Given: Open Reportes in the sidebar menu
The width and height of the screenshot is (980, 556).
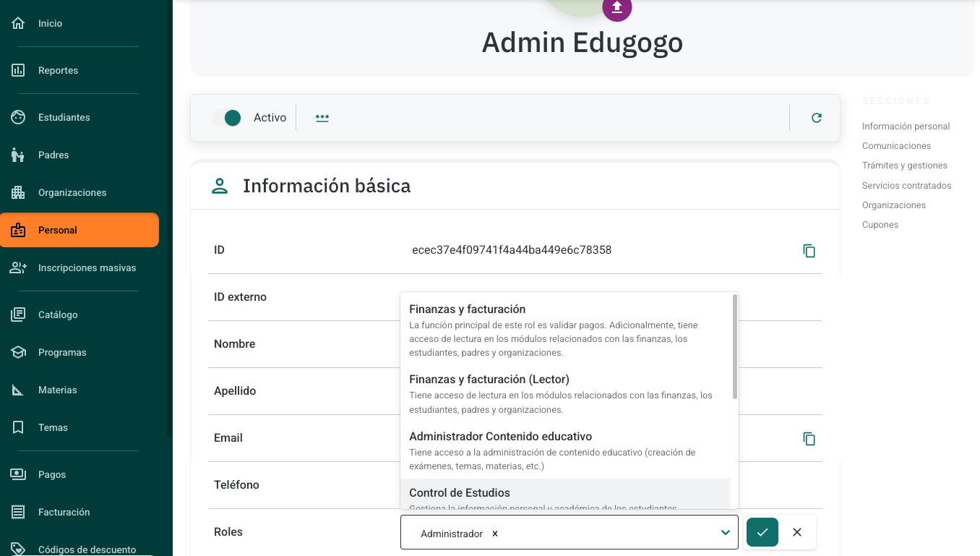Looking at the screenshot, I should point(79,71).
